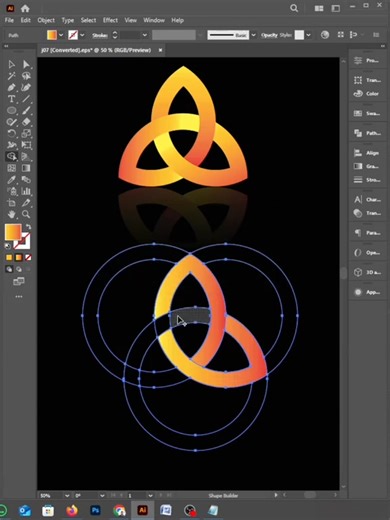Click the Swap Fill and Stroke arrow
This screenshot has height=520, width=390.
pyautogui.click(x=28, y=227)
